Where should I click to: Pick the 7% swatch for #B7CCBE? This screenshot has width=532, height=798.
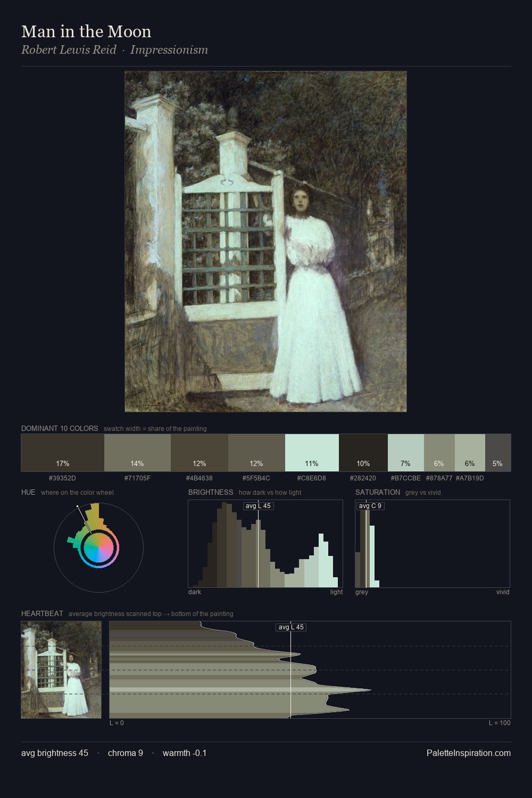click(406, 453)
